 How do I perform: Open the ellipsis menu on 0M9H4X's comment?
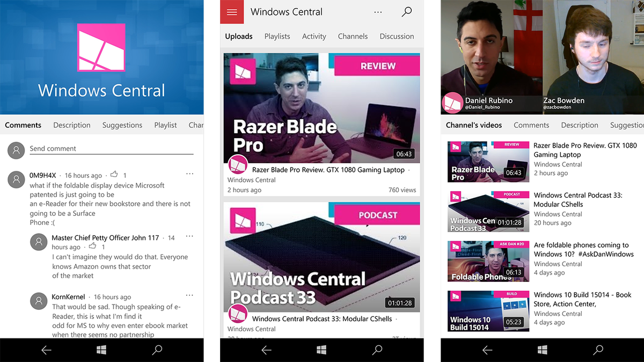click(189, 174)
